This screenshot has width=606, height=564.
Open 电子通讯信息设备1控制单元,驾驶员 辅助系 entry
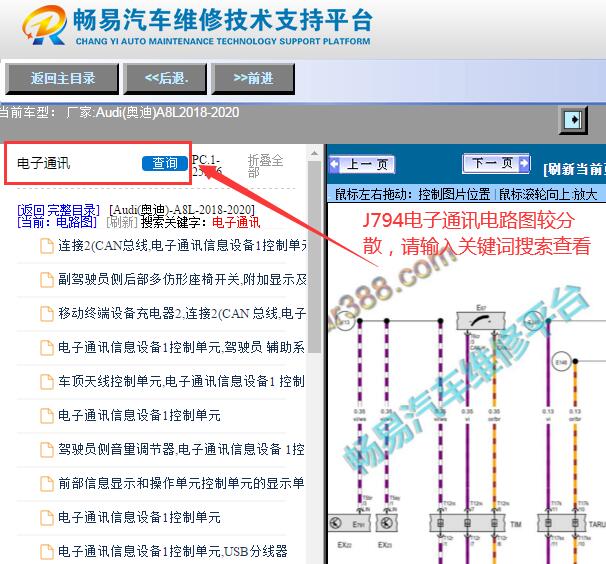point(181,347)
